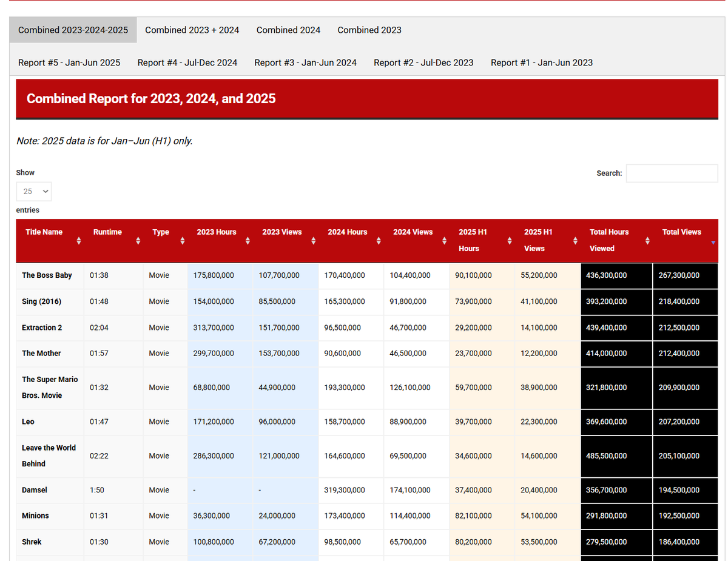Toggle sorting on the 2025 H1 Views column
Image resolution: width=728 pixels, height=561 pixels.
pyautogui.click(x=575, y=241)
